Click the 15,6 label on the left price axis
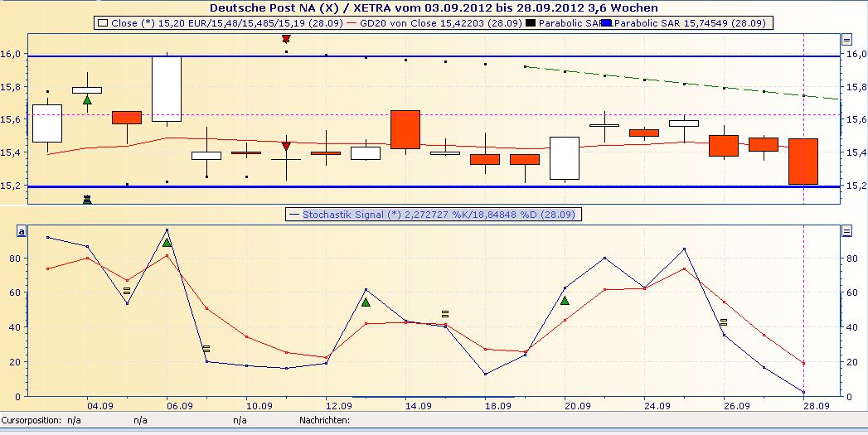868x435 pixels. click(11, 119)
